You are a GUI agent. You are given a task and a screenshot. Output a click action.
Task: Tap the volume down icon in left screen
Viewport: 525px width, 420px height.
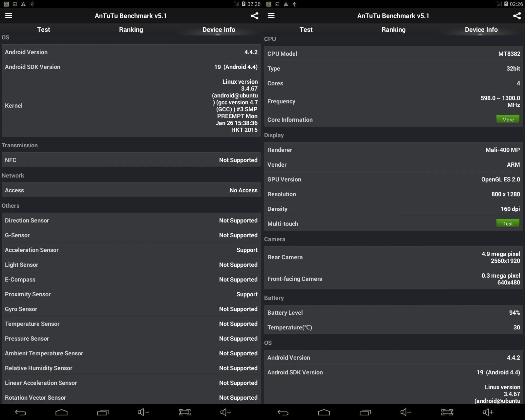pyautogui.click(x=143, y=412)
